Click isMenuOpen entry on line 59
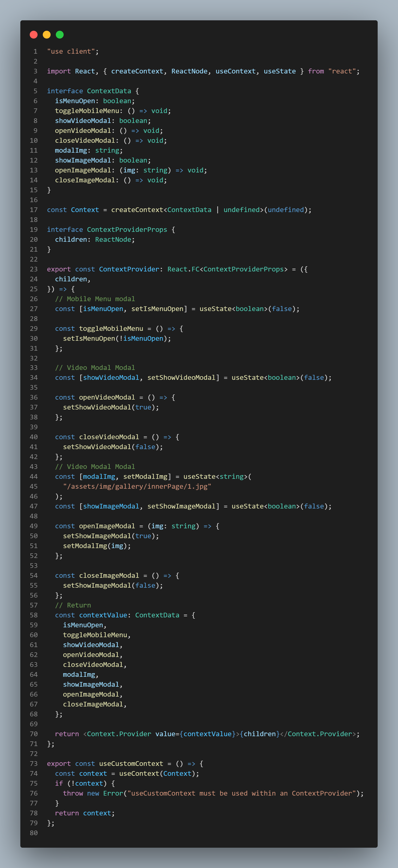This screenshot has height=868, width=398. 83,625
